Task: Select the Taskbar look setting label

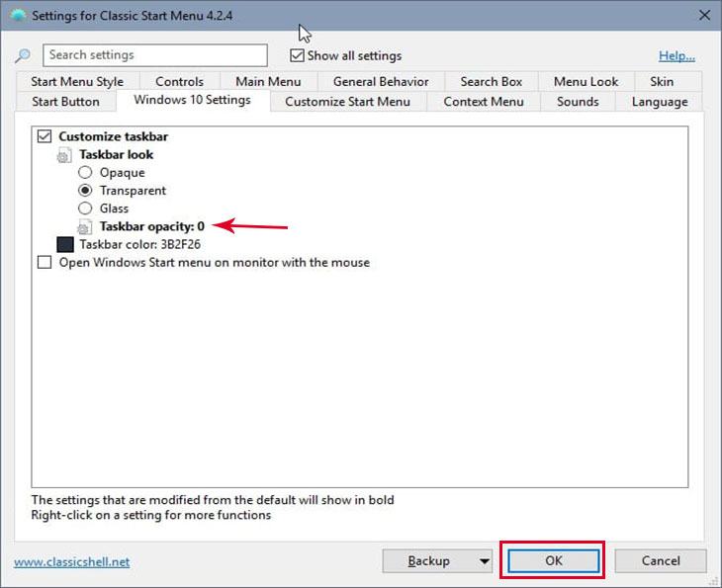Action: coord(116,154)
